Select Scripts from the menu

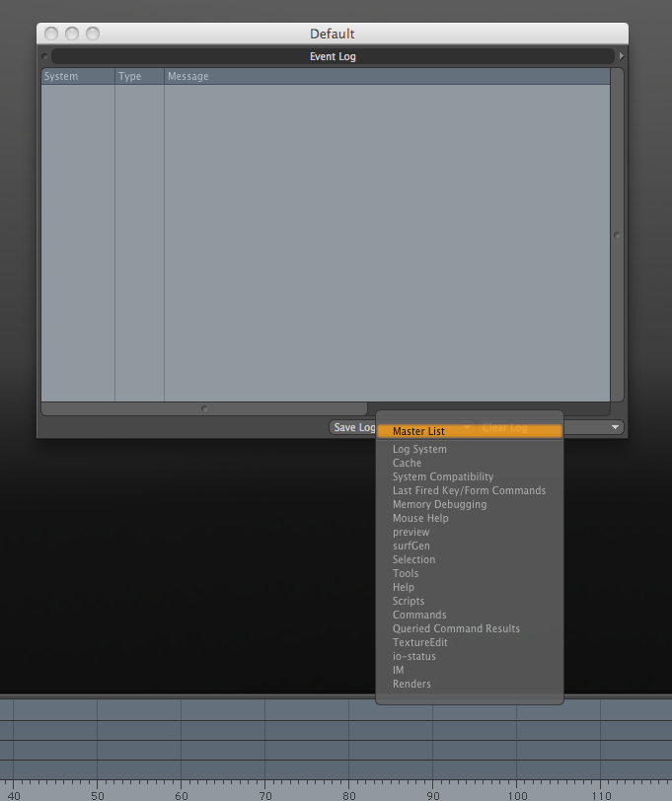[x=470, y=601]
